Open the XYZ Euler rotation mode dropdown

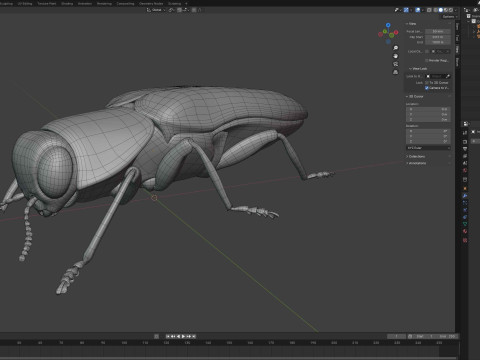(428, 148)
